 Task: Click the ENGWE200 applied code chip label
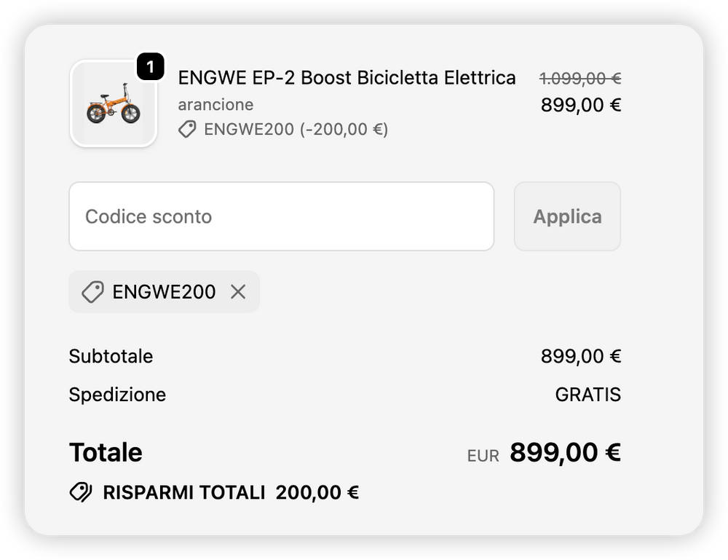coord(164,292)
